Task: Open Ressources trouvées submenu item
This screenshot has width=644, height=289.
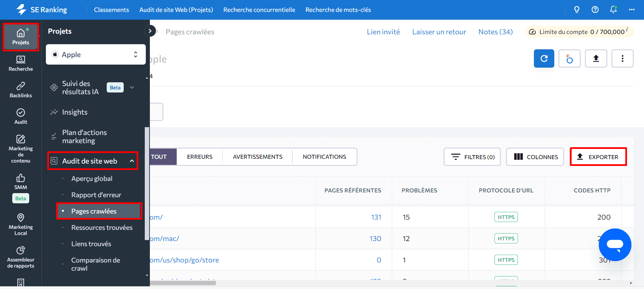Action: [x=102, y=227]
